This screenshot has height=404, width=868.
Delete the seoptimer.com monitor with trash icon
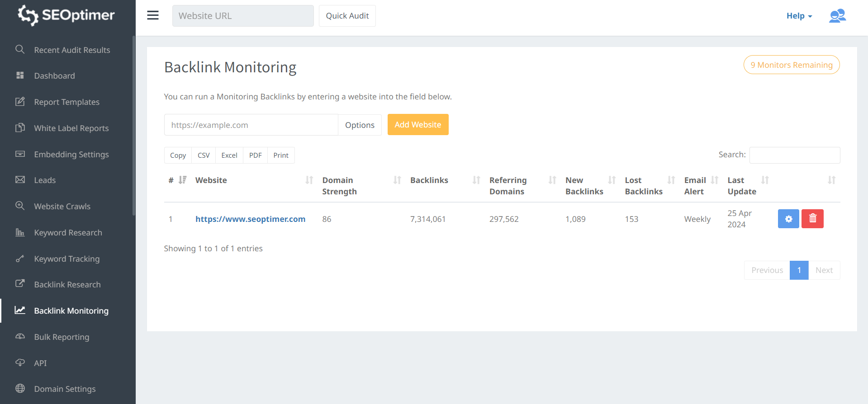pyautogui.click(x=812, y=219)
